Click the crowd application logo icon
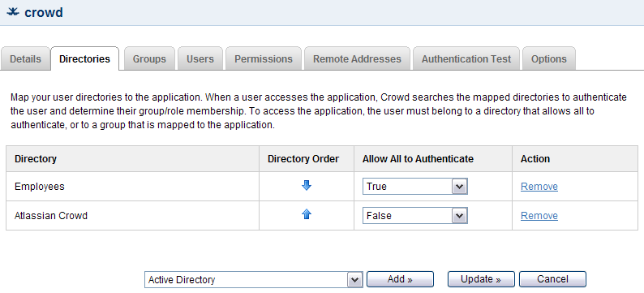 pyautogui.click(x=13, y=12)
